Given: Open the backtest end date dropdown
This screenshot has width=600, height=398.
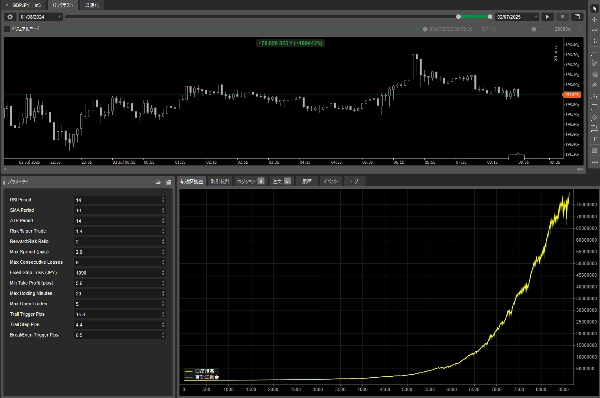Looking at the screenshot, I should 517,17.
